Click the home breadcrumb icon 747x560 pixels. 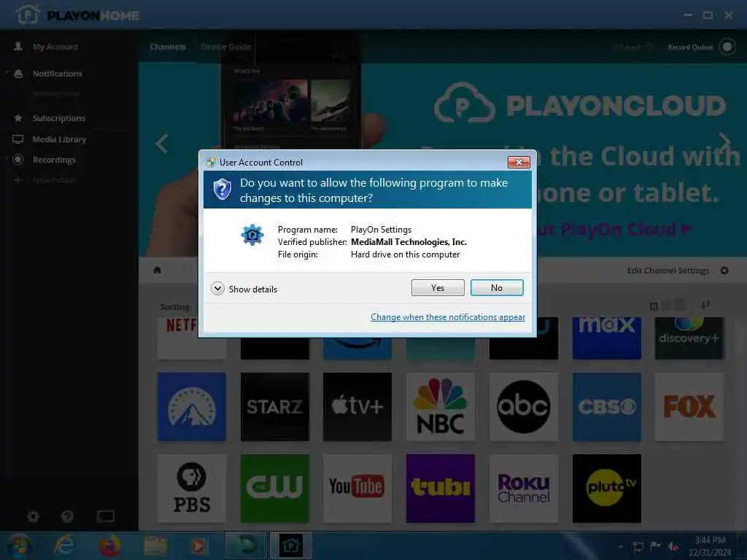158,270
